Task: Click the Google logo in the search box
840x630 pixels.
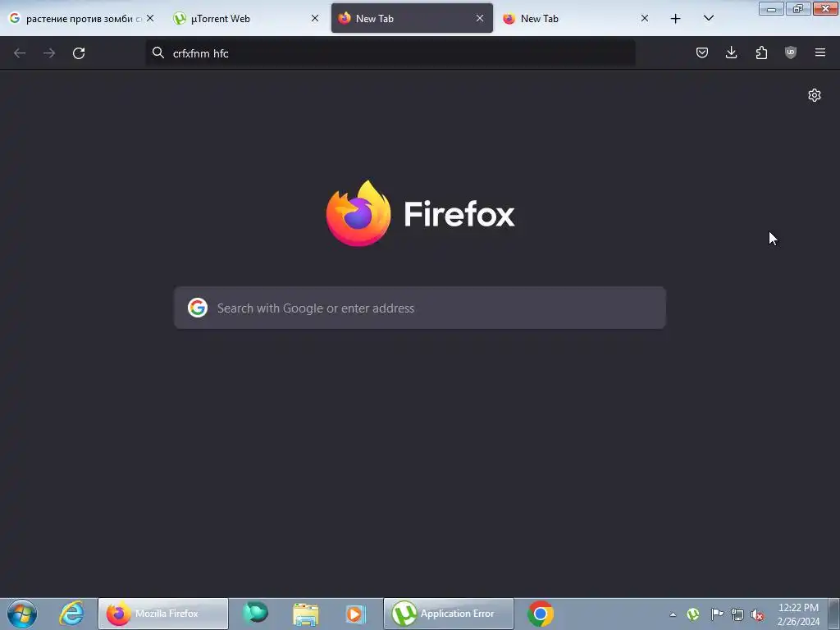Action: [x=198, y=308]
